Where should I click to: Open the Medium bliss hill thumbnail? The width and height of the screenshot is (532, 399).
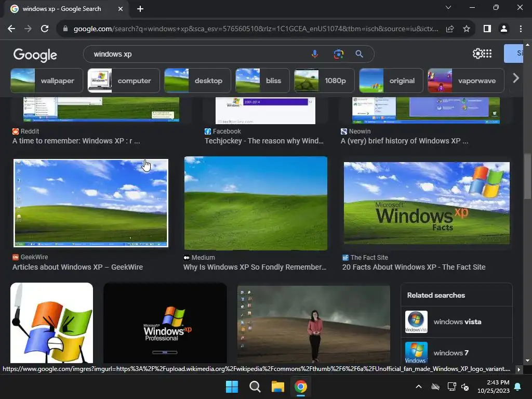click(256, 203)
